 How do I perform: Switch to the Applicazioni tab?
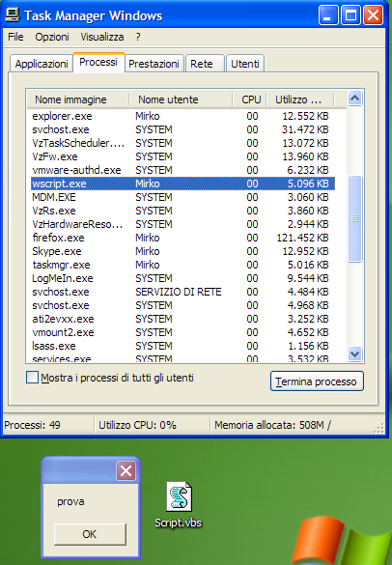pyautogui.click(x=42, y=64)
